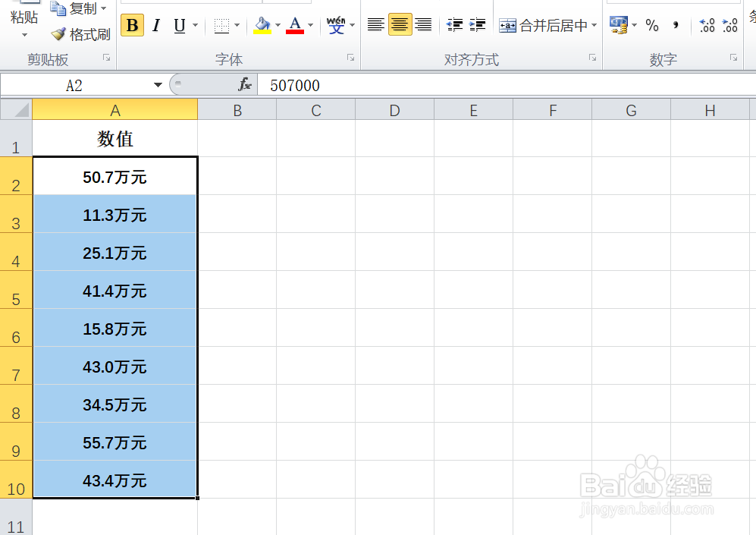Select row 11 header
Image resolution: width=756 pixels, height=535 pixels.
click(x=16, y=518)
